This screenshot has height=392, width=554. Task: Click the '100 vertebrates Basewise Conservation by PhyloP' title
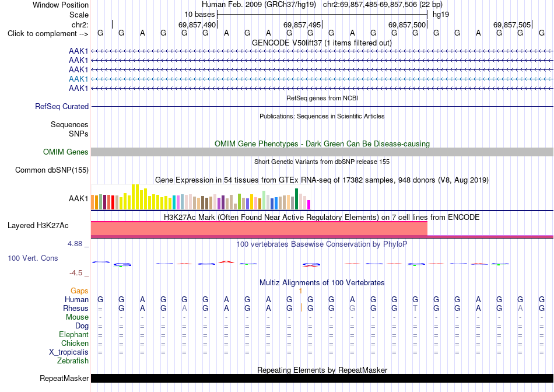pyautogui.click(x=321, y=244)
